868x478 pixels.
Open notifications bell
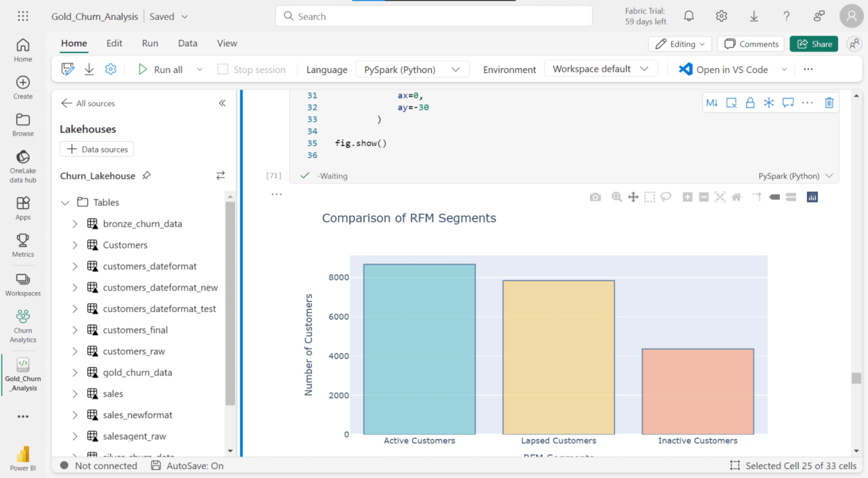click(x=689, y=17)
